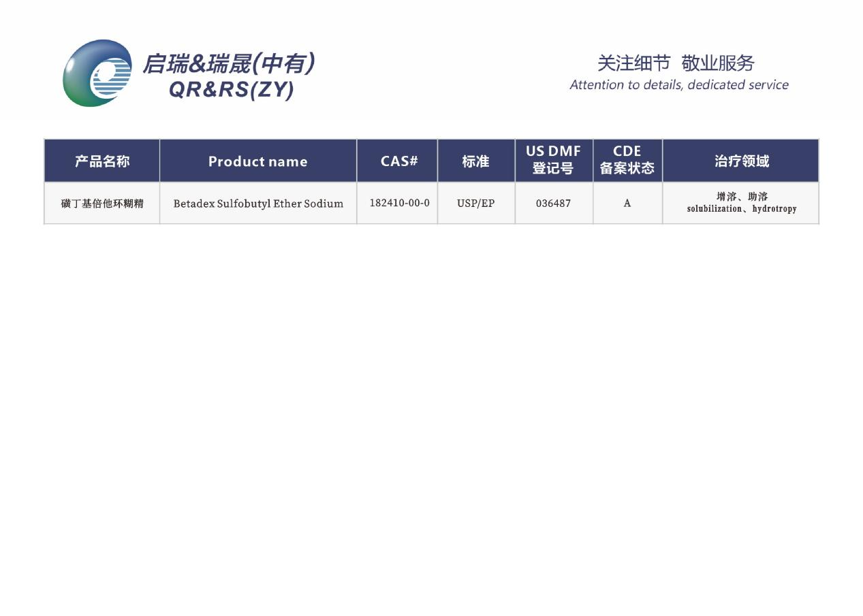Click the QR&RS(ZY) text below the name
The image size is (863, 616).
231,90
